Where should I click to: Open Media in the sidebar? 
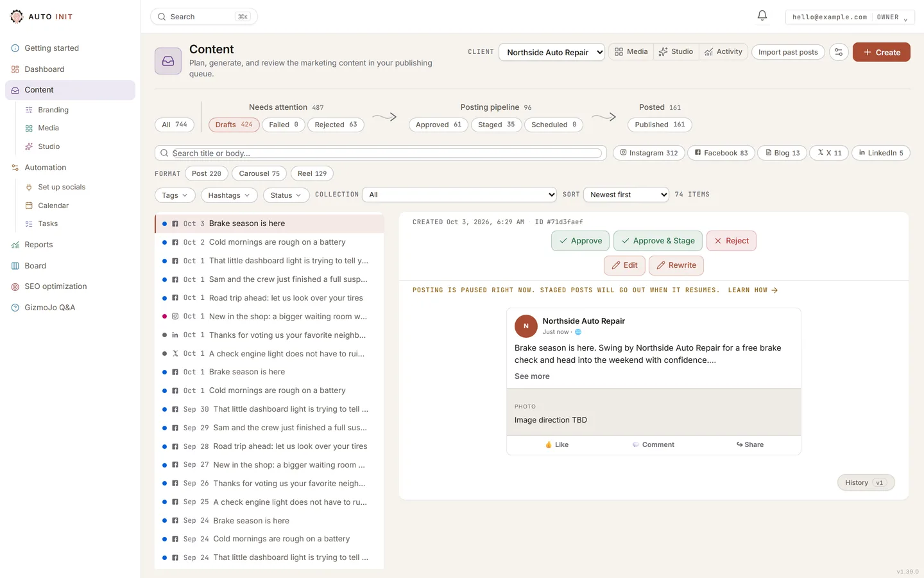click(x=48, y=128)
